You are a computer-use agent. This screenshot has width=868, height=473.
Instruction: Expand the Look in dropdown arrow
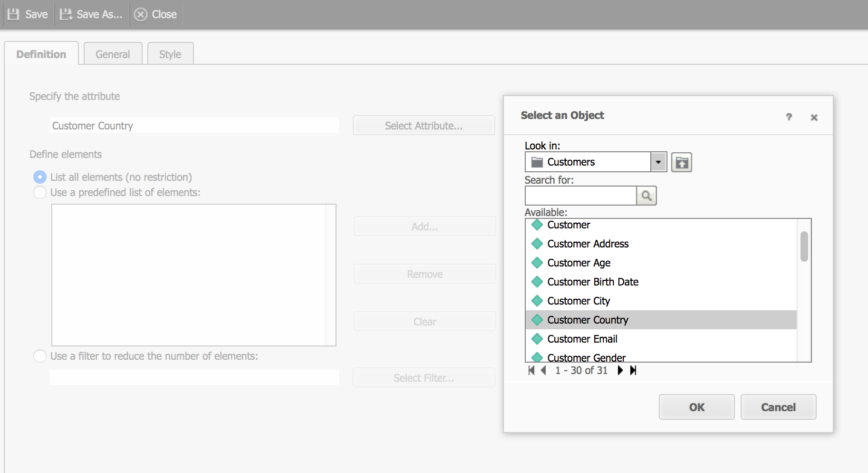click(658, 162)
